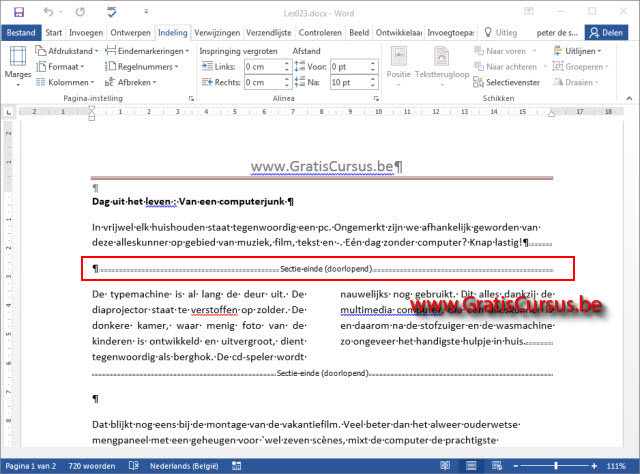Viewport: 640px width, 474px height.
Task: Switch to the Invoegen tab
Action: 86,33
